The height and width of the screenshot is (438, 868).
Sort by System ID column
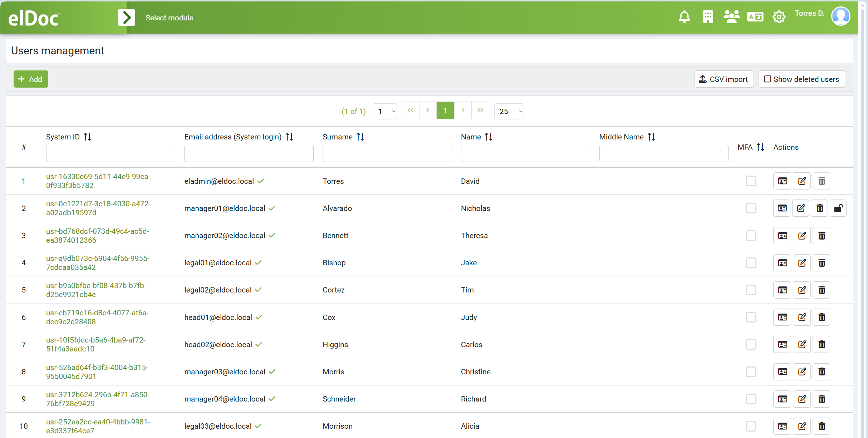pyautogui.click(x=88, y=137)
